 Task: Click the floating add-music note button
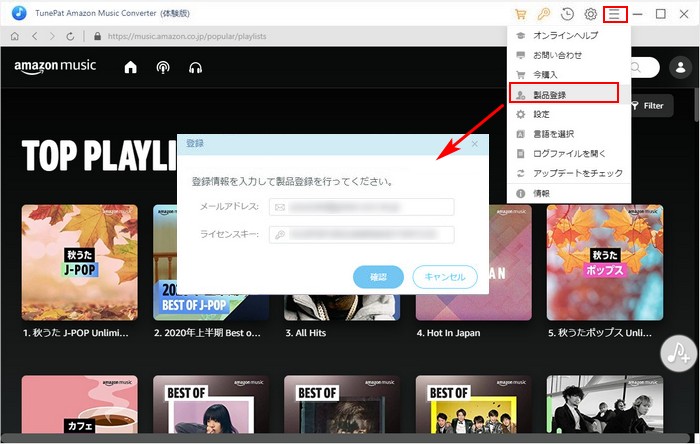point(679,353)
